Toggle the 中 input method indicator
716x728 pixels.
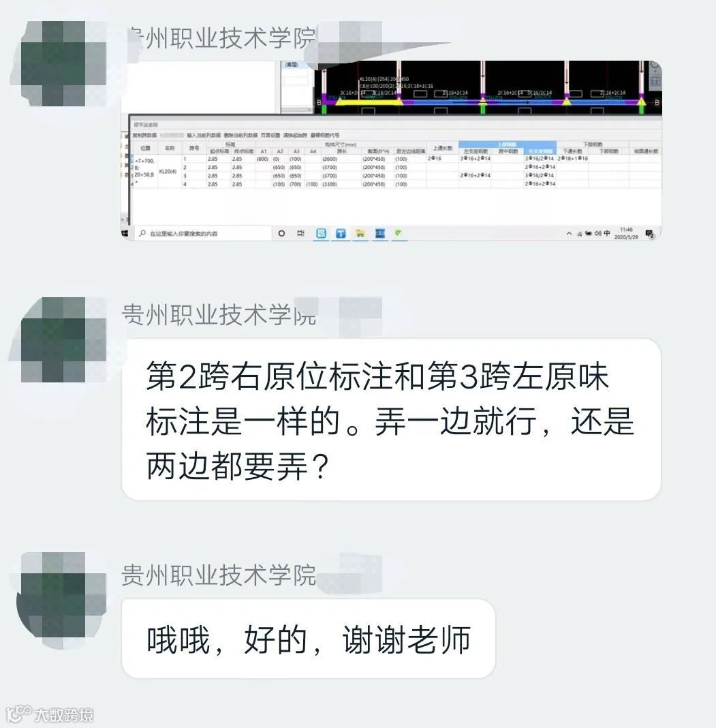[x=607, y=234]
